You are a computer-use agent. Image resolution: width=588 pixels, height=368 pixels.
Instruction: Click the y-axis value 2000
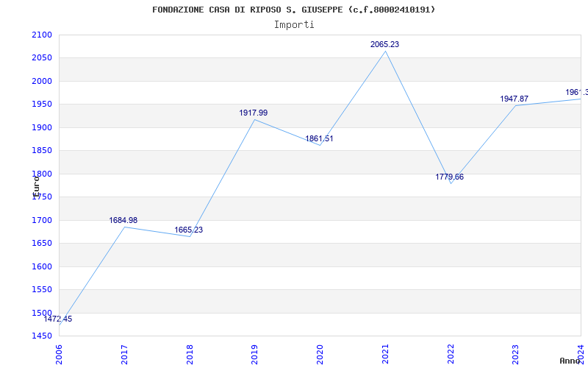[42, 81]
